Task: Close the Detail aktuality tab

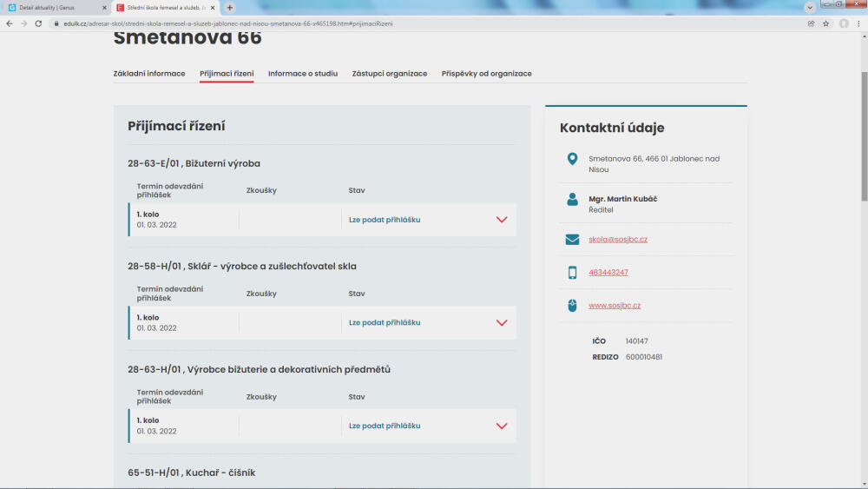Action: coord(104,8)
